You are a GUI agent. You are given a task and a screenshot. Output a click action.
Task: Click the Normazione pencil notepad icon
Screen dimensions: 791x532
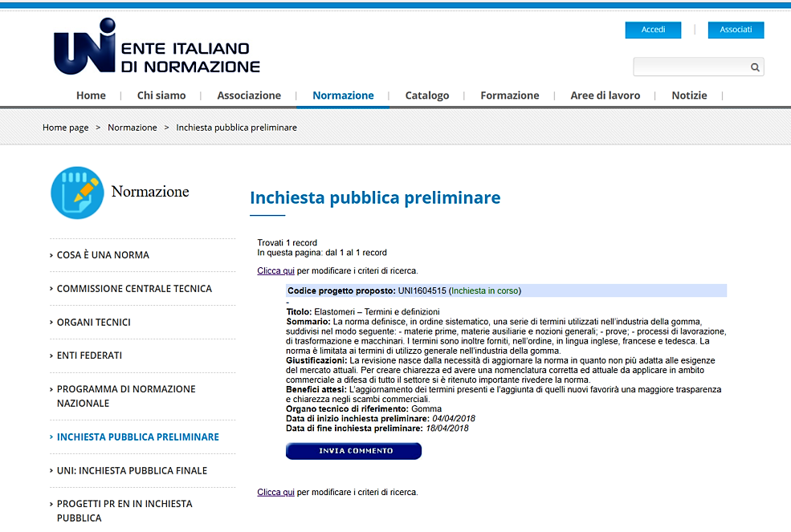click(x=77, y=193)
